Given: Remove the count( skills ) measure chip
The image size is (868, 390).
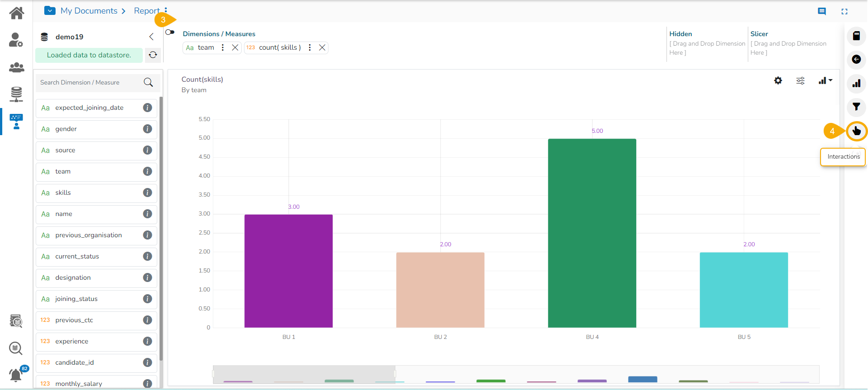Looking at the screenshot, I should click(322, 47).
